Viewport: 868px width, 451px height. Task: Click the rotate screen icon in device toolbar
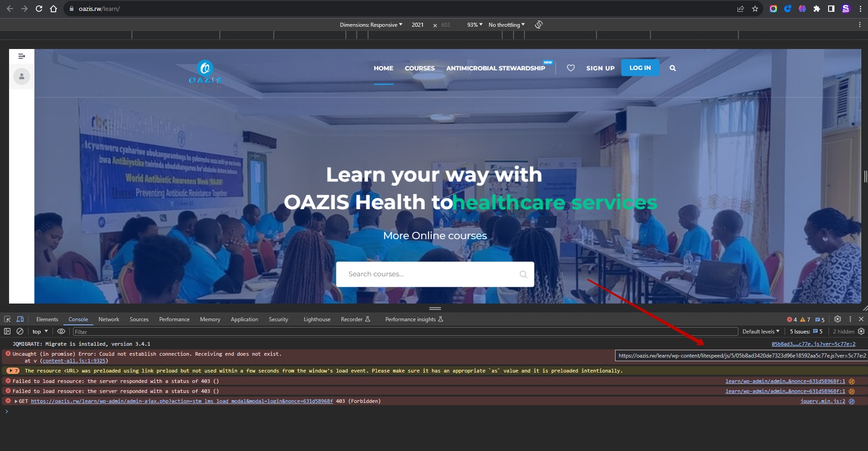click(x=538, y=25)
